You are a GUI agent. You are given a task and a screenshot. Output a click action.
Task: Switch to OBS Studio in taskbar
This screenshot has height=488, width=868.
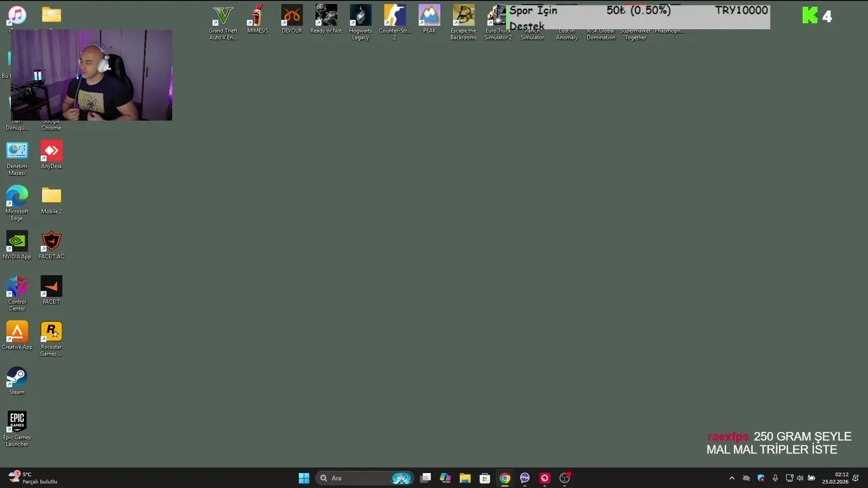pos(564,478)
